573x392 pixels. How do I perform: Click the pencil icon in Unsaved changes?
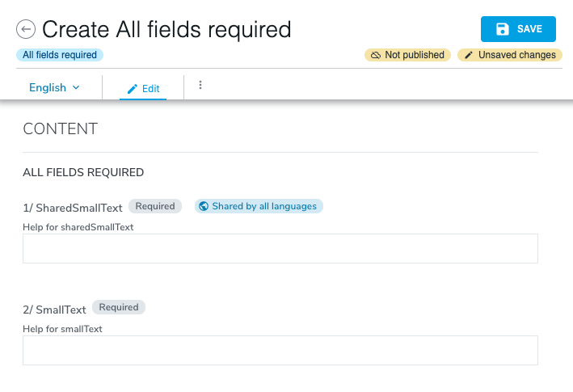coord(469,55)
